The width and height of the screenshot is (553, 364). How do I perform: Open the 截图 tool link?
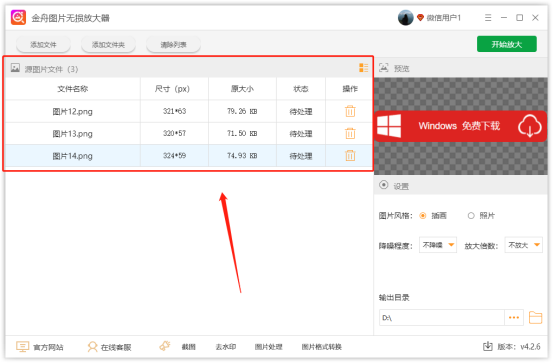pyautogui.click(x=189, y=347)
